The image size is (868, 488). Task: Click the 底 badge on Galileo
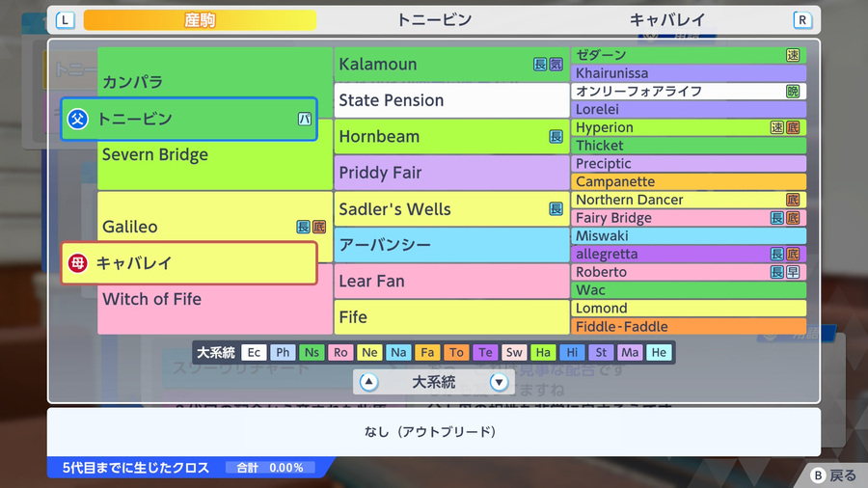click(319, 227)
